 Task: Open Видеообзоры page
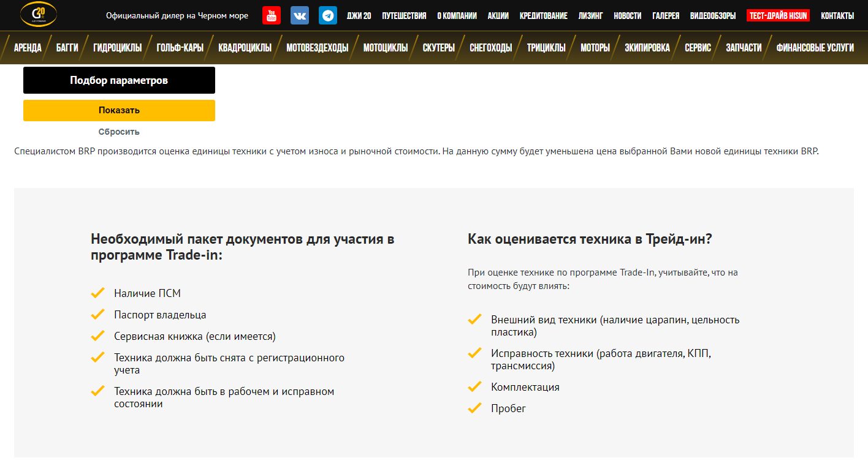tap(713, 16)
